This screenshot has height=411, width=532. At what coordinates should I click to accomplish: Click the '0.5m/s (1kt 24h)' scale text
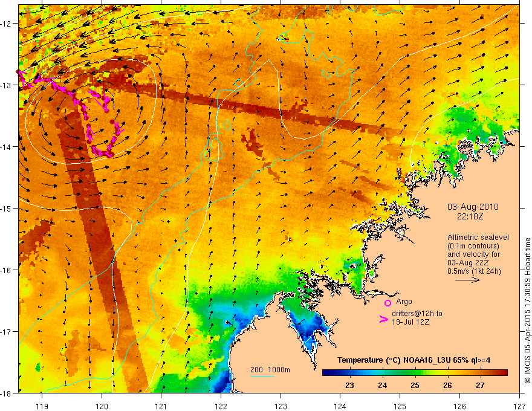point(474,271)
